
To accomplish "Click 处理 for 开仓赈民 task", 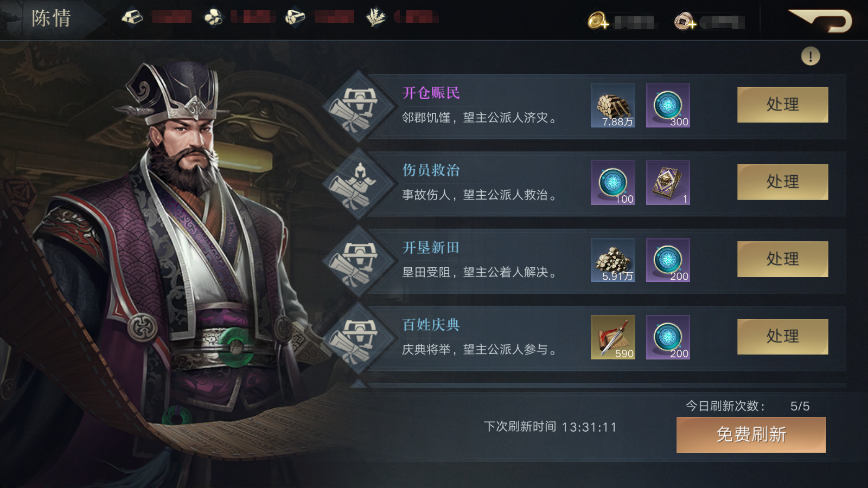I will [782, 105].
